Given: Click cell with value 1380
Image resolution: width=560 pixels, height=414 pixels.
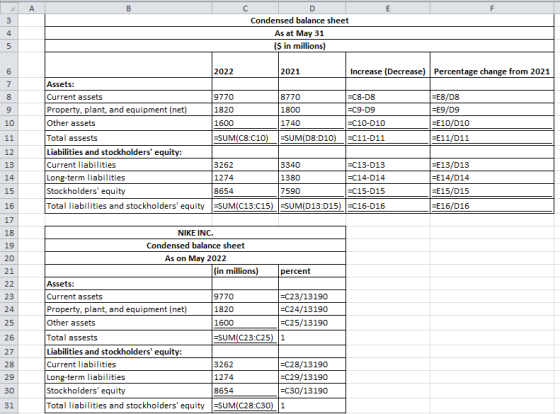Looking at the screenshot, I should (x=312, y=178).
